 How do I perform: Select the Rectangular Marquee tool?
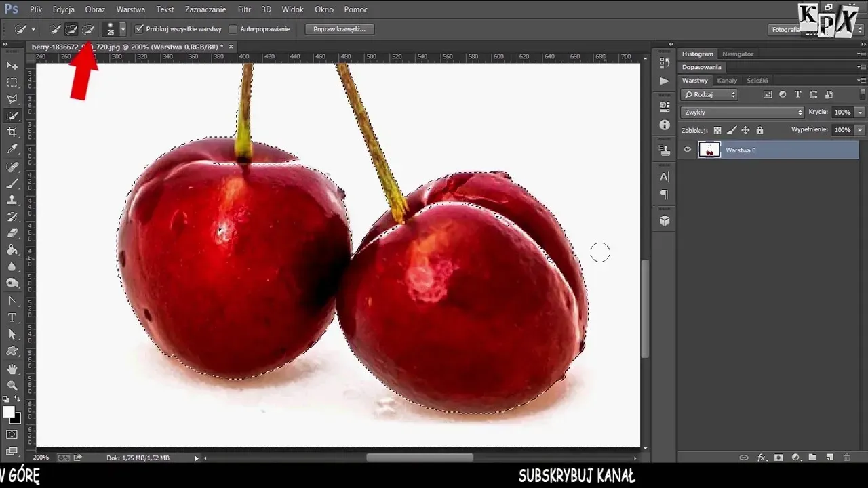12,82
